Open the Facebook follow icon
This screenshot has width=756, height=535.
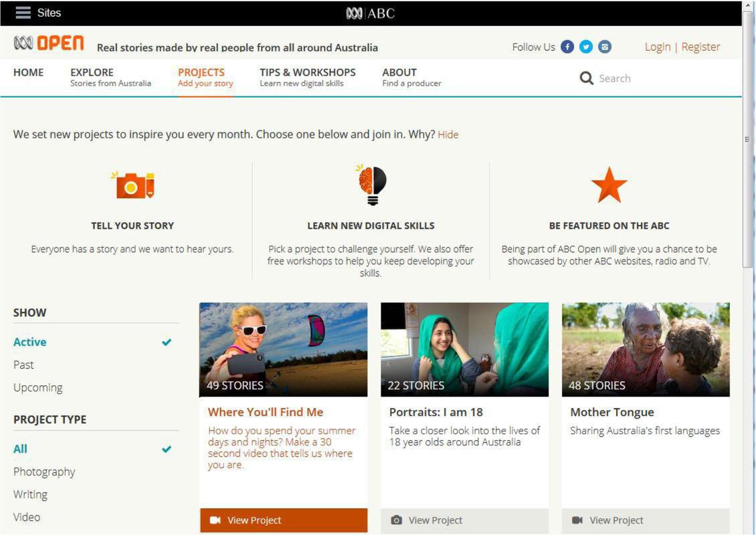tap(567, 47)
